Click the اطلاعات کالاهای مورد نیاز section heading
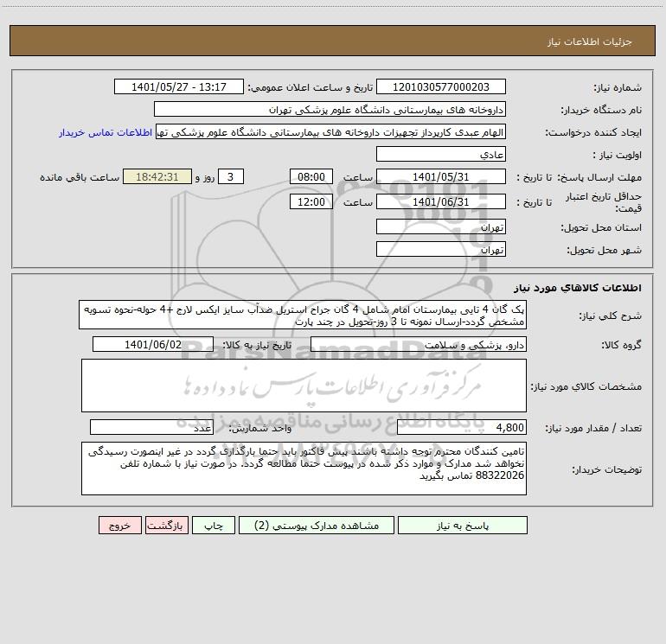 (x=578, y=288)
